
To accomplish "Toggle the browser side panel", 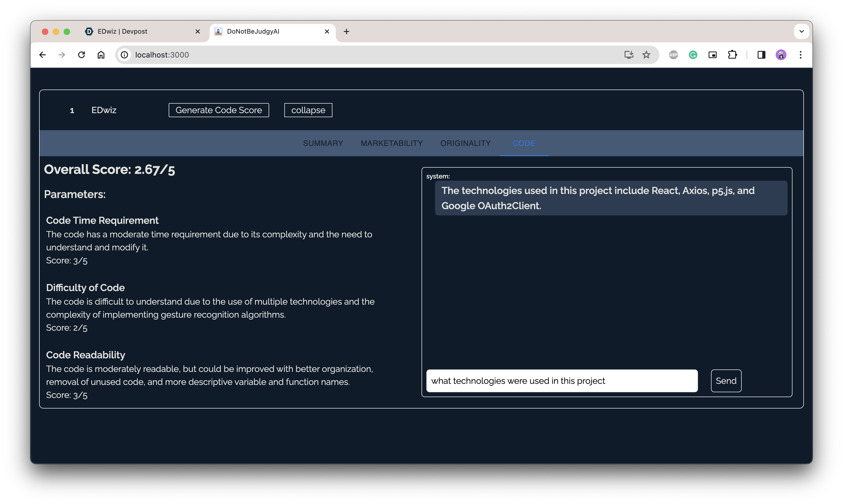I will [x=762, y=55].
